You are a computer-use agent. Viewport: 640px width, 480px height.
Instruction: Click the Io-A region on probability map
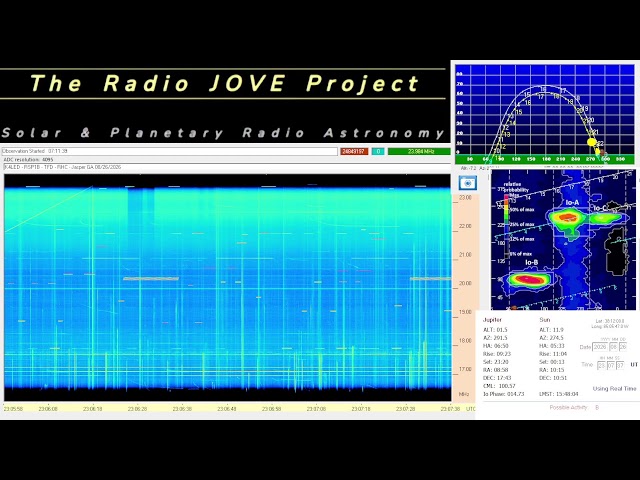coord(566,217)
